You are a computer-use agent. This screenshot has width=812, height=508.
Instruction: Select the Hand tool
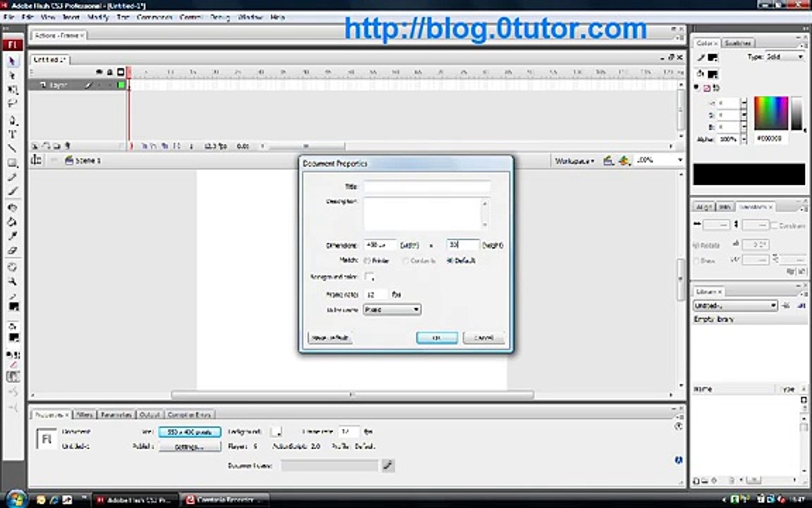click(x=12, y=267)
